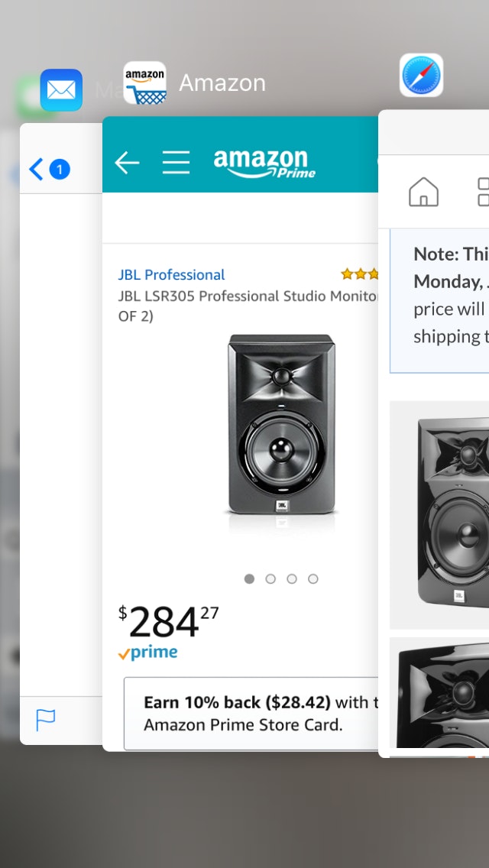Tap the flag icon in Mail

tap(46, 719)
